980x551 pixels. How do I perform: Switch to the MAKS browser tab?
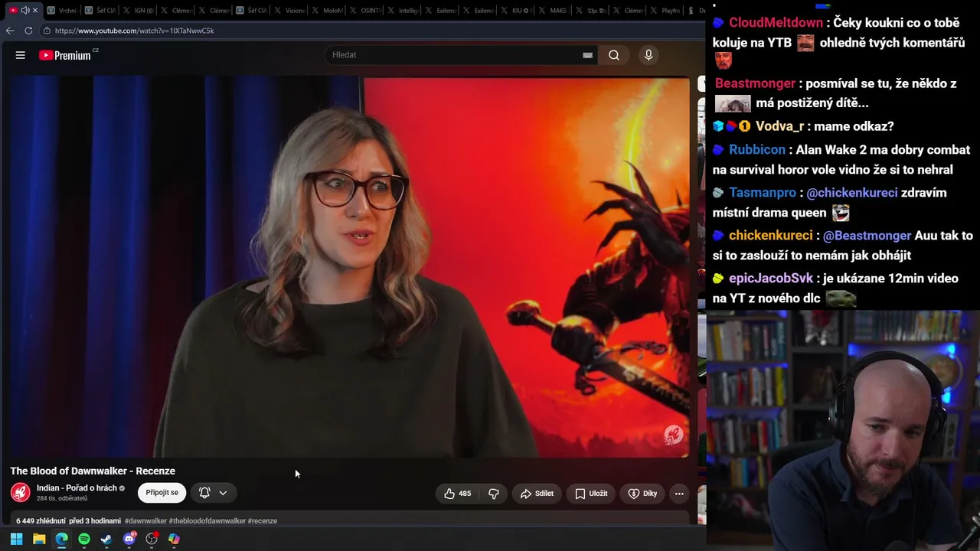pos(554,10)
